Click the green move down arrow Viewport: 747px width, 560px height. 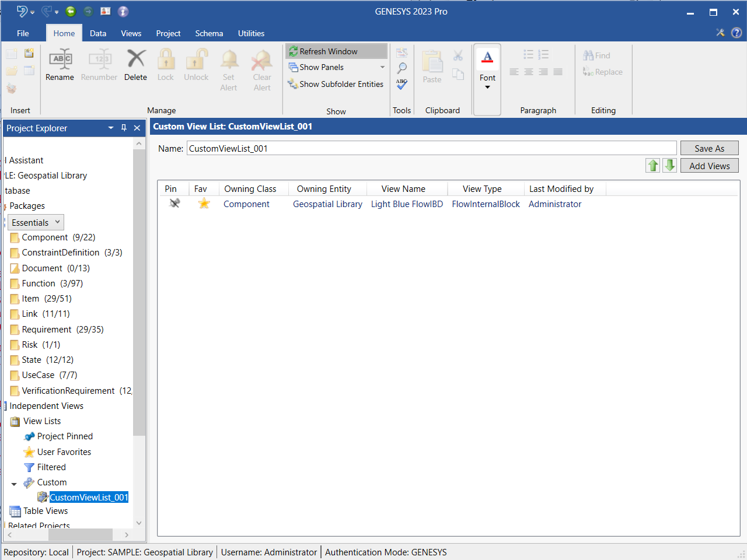click(x=669, y=166)
